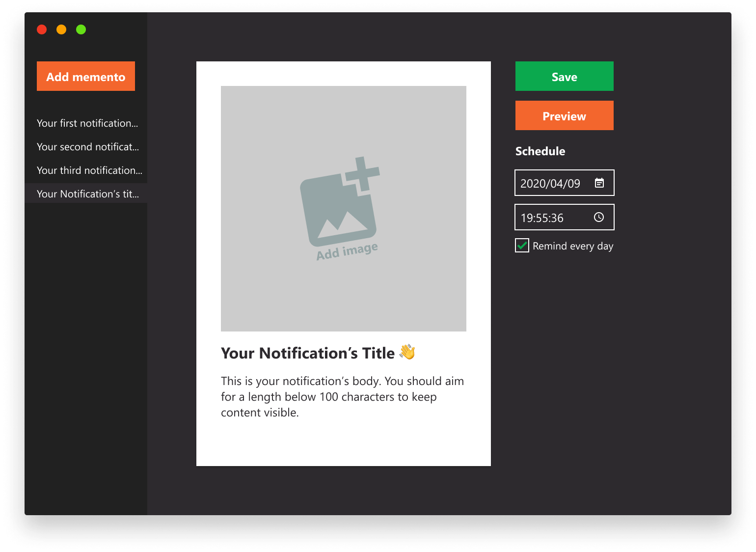Image resolution: width=756 pixels, height=552 pixels.
Task: Minimize window with the yellow button
Action: point(61,29)
